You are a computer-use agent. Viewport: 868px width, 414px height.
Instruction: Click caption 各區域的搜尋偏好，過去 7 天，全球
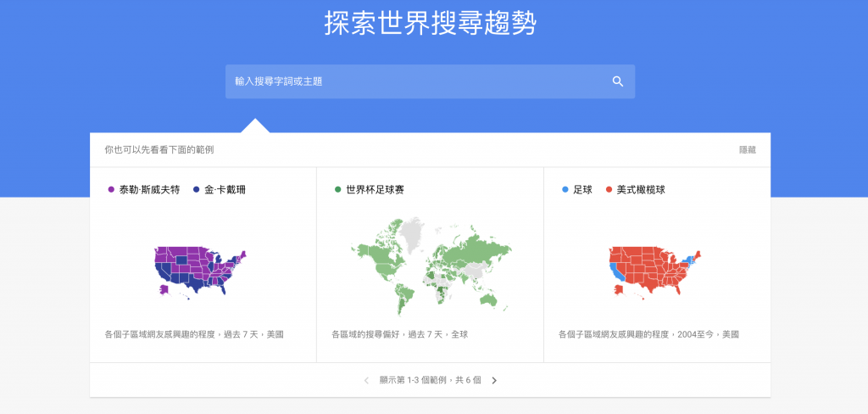400,335
